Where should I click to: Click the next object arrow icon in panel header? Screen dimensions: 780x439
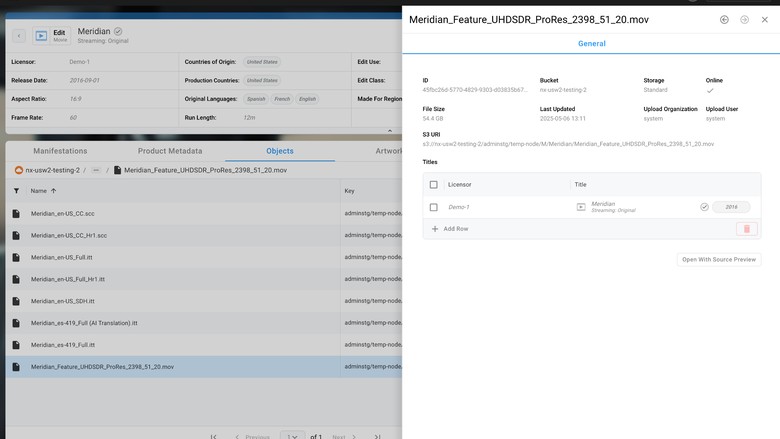[x=744, y=20]
